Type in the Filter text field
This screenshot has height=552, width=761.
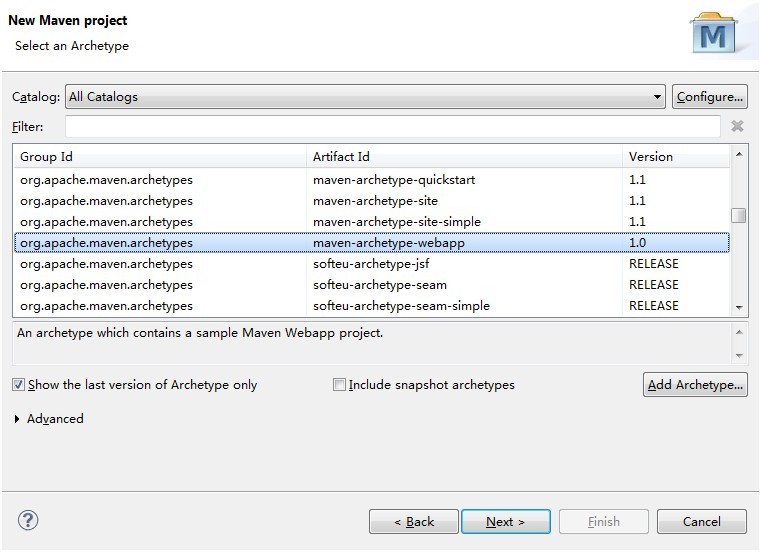(392, 126)
